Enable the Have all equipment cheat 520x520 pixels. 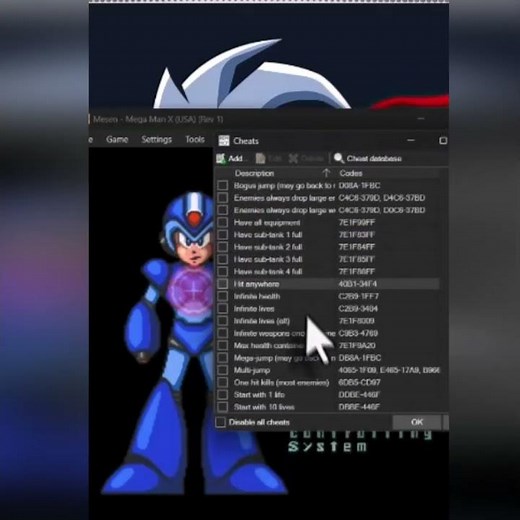tap(223, 222)
